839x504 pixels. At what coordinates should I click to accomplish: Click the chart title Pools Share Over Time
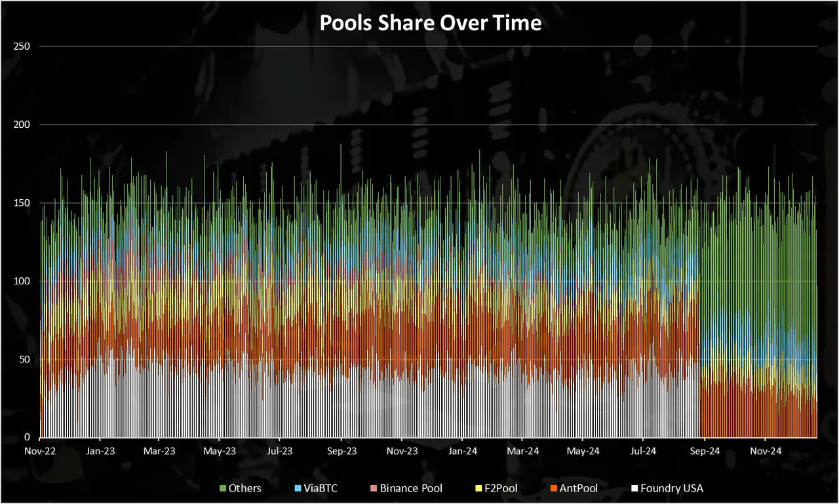click(x=430, y=23)
